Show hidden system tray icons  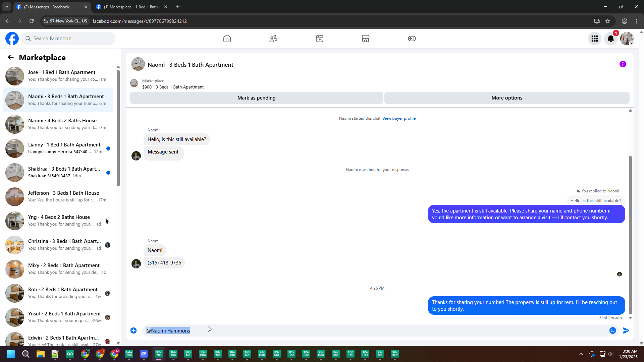581,354
